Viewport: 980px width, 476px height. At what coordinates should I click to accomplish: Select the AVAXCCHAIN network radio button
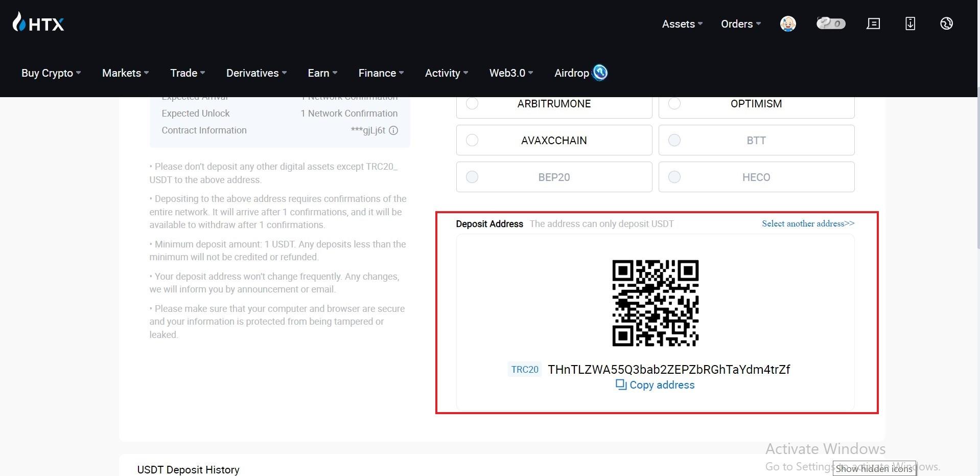point(472,140)
